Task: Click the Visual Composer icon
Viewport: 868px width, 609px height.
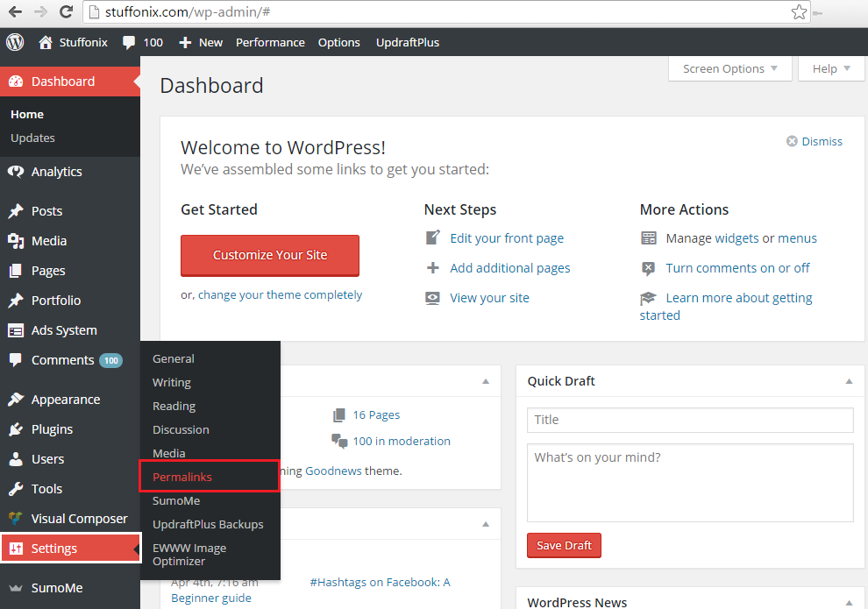Action: (x=16, y=518)
